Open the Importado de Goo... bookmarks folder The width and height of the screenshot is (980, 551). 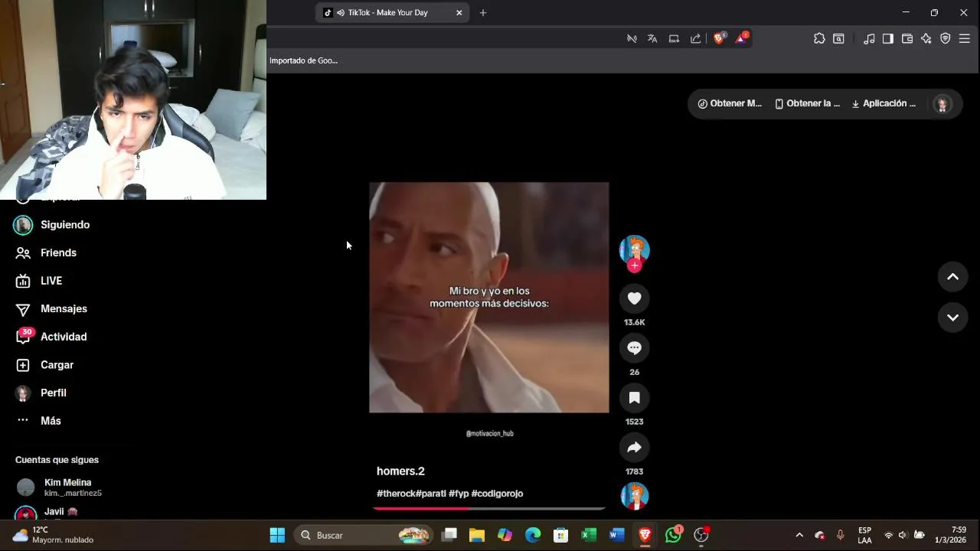tap(304, 60)
